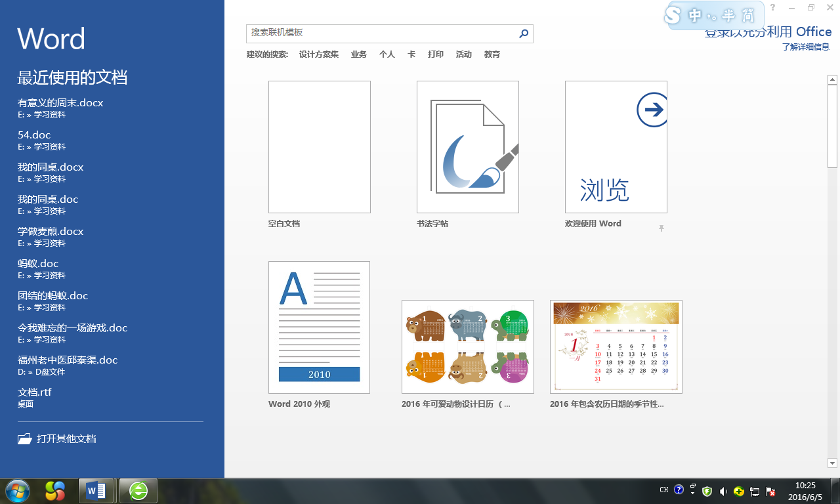The height and width of the screenshot is (504, 840).
Task: Click the volume speaker tray icon
Action: pyautogui.click(x=723, y=491)
